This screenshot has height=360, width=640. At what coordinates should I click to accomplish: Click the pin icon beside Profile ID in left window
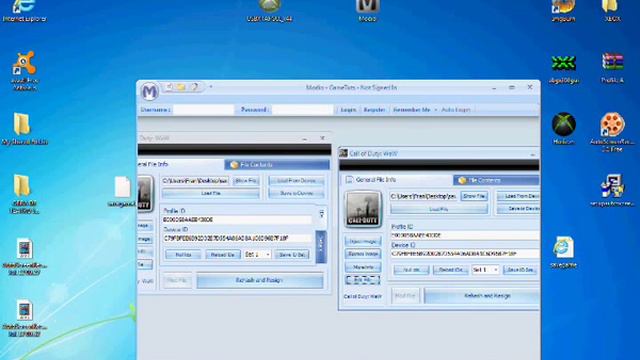click(x=322, y=213)
